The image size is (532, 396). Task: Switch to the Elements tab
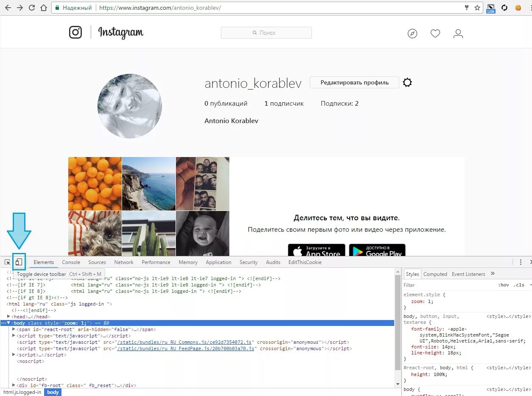click(x=44, y=262)
